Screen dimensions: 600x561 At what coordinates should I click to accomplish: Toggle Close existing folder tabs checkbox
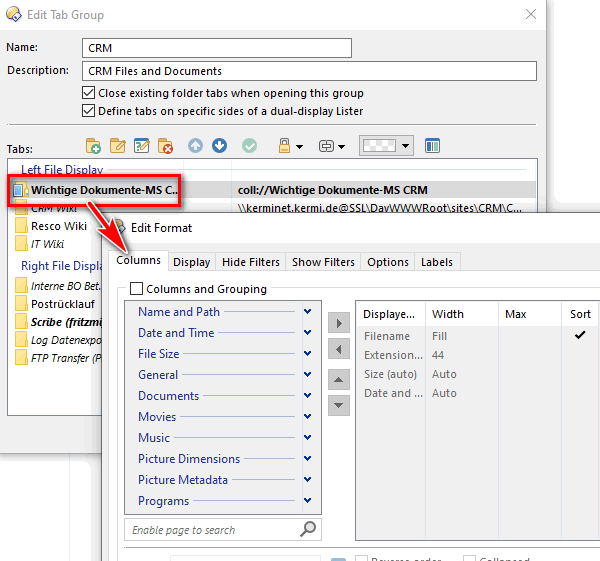coord(88,93)
